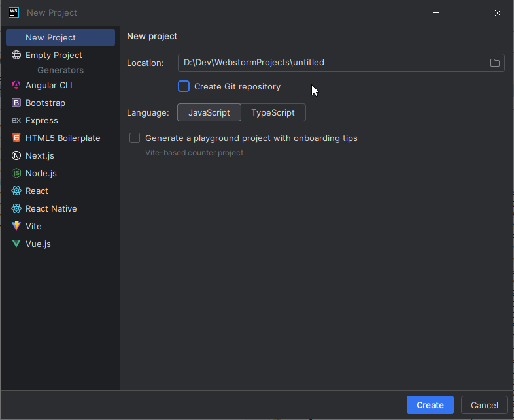Choose the Next.js generator icon
Viewport: 514px width, 420px height.
16,155
